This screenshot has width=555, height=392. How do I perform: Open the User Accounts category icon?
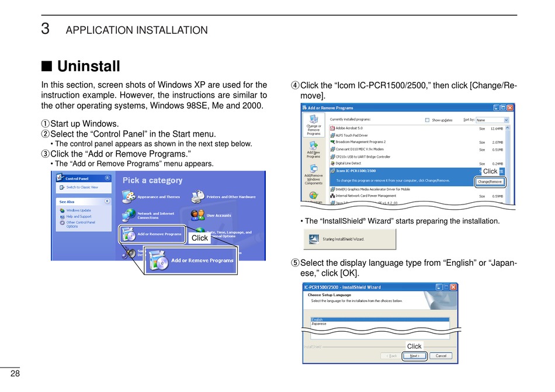[x=198, y=215]
